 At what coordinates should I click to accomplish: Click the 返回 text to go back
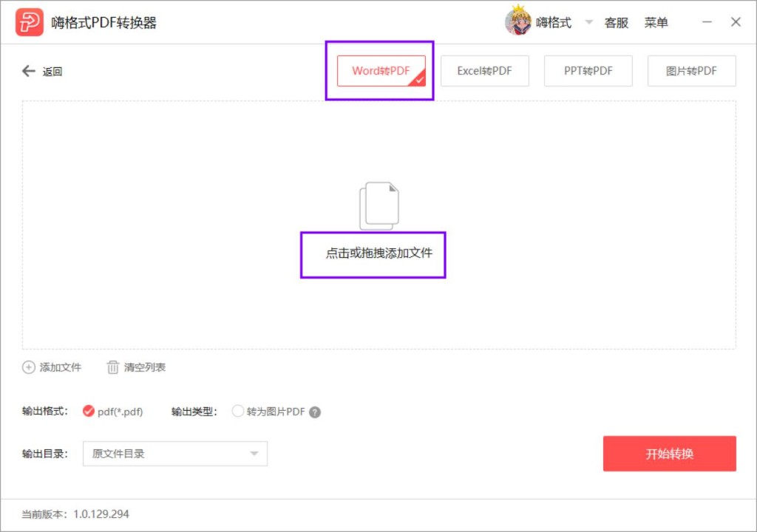tap(52, 72)
